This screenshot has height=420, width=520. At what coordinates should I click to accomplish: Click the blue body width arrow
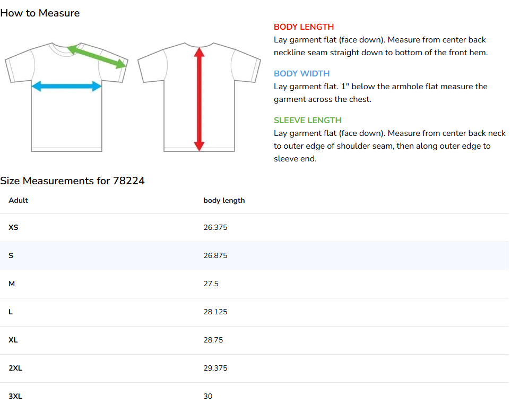[67, 87]
